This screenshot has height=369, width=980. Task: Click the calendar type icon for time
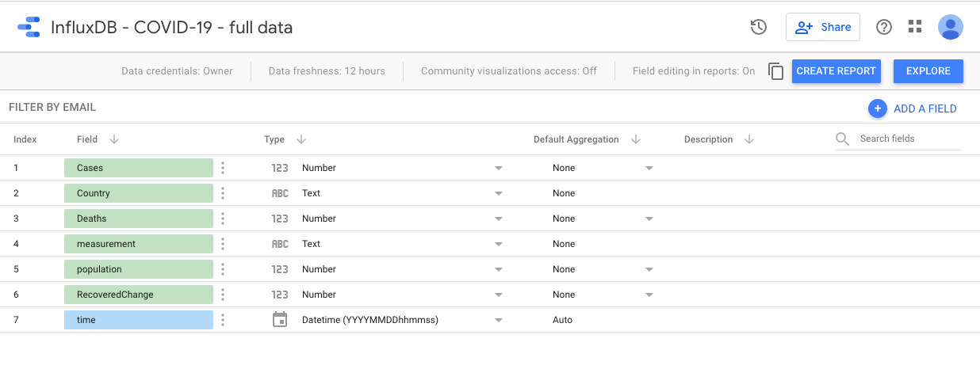coord(280,320)
